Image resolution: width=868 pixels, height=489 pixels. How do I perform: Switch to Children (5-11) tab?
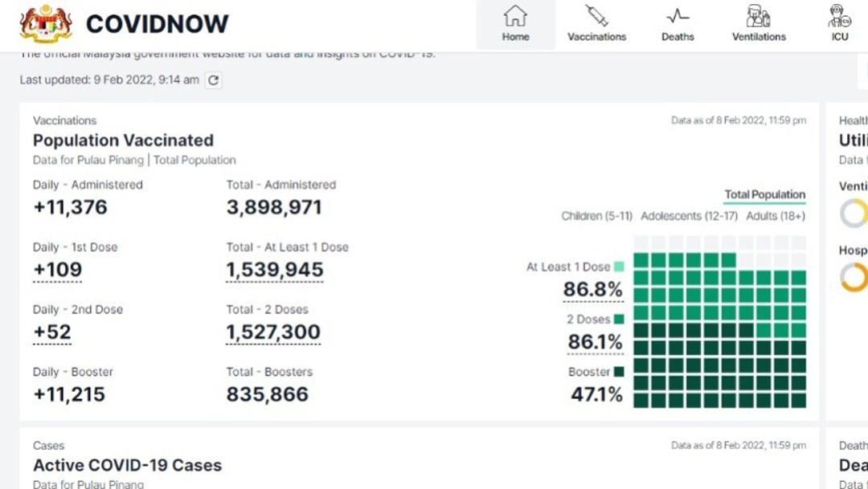pyautogui.click(x=596, y=216)
